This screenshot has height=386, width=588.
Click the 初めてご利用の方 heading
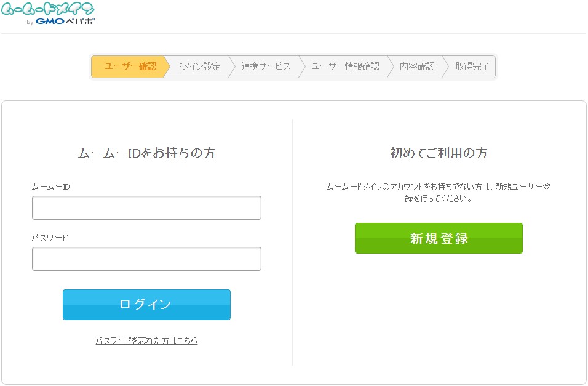point(438,154)
